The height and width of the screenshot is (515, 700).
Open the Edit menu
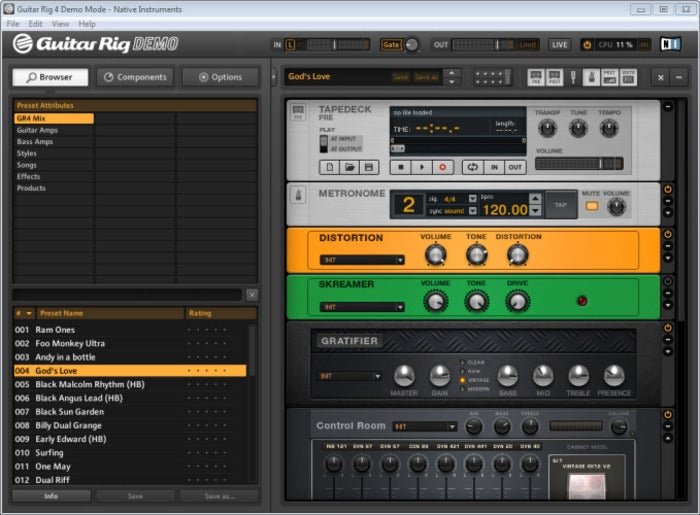[x=35, y=24]
